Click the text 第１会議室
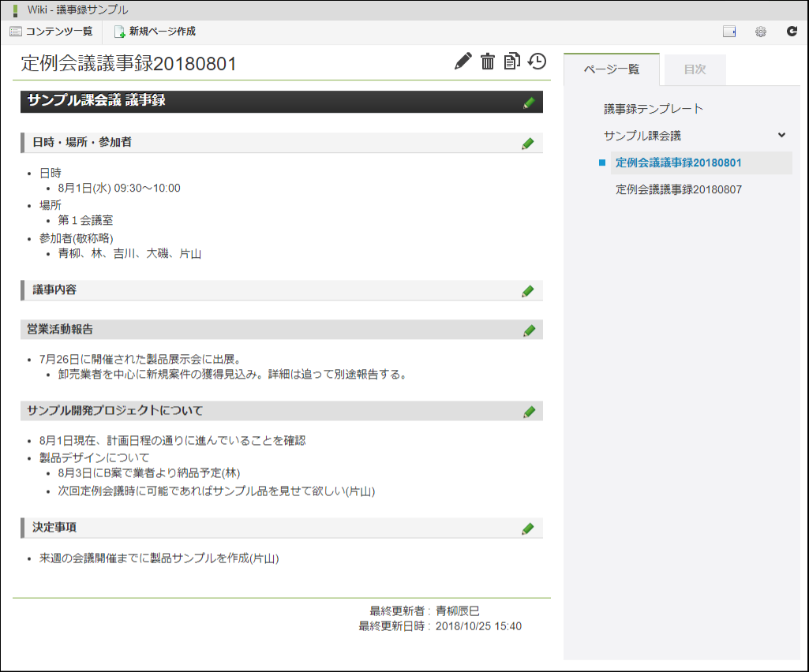 click(85, 220)
